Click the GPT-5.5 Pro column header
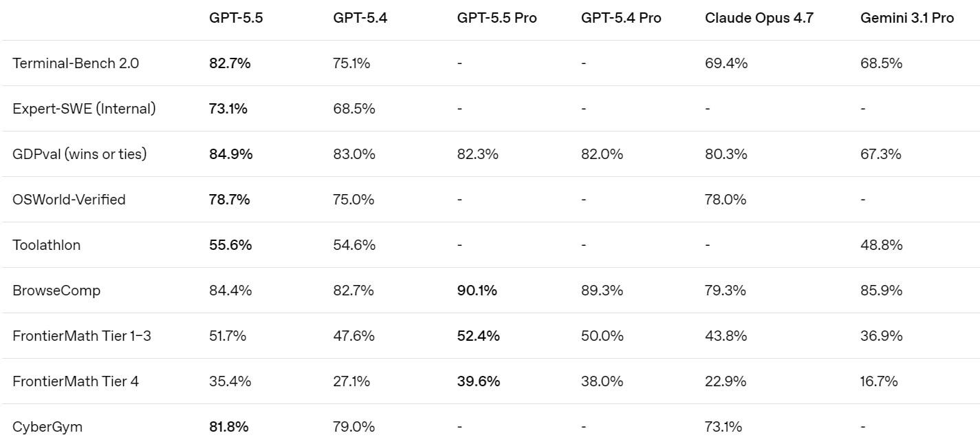 coord(497,19)
